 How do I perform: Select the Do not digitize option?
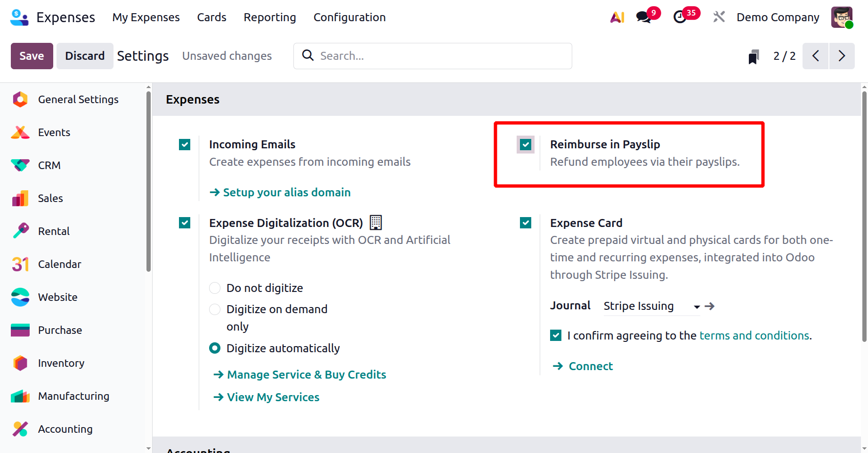[215, 288]
